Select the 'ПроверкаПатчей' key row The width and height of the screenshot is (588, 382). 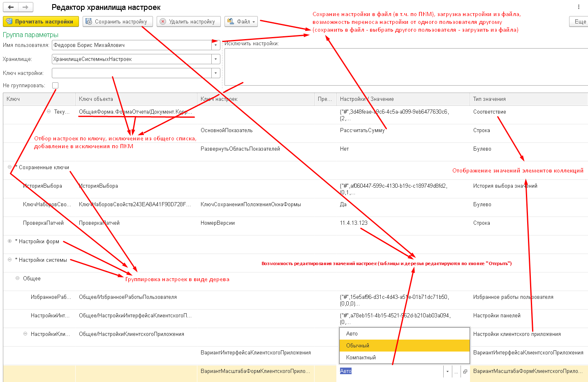click(43, 223)
